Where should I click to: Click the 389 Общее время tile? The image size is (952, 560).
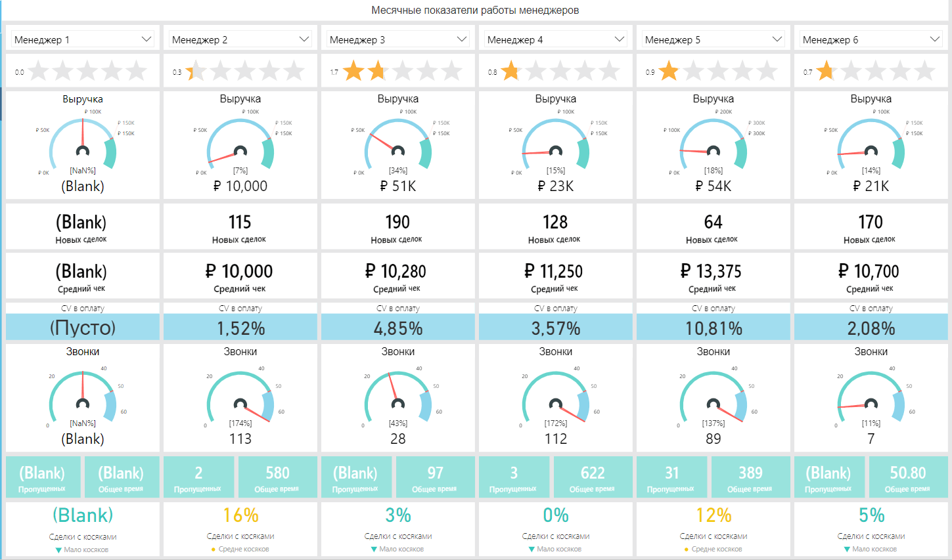coord(750,477)
